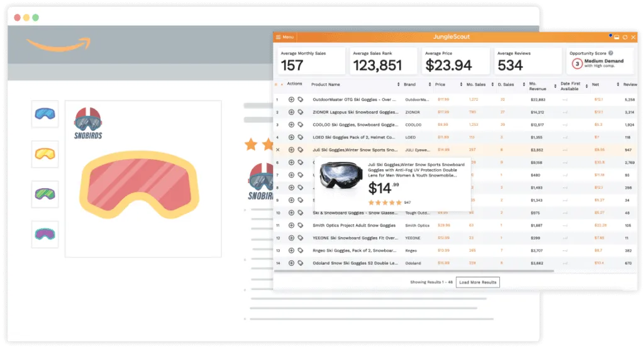644x348 pixels.
Task: Click the add icon on the Juli row
Action: click(x=291, y=150)
